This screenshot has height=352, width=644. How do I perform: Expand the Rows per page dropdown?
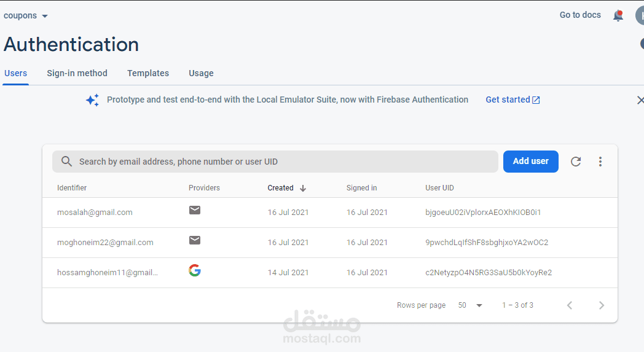[x=471, y=305]
